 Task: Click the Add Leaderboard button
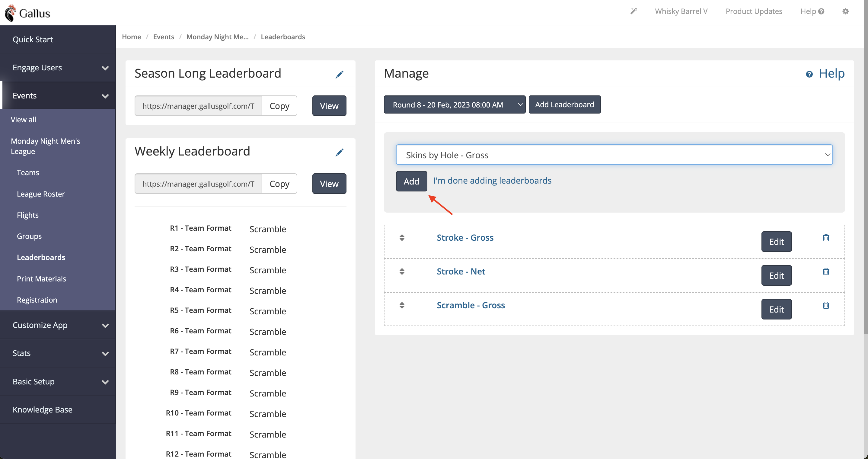point(564,104)
